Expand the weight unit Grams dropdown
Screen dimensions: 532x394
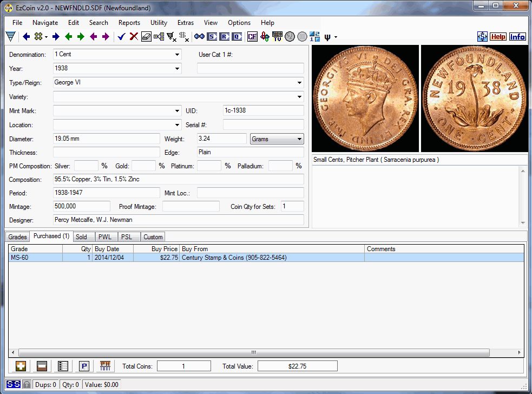[x=299, y=139]
